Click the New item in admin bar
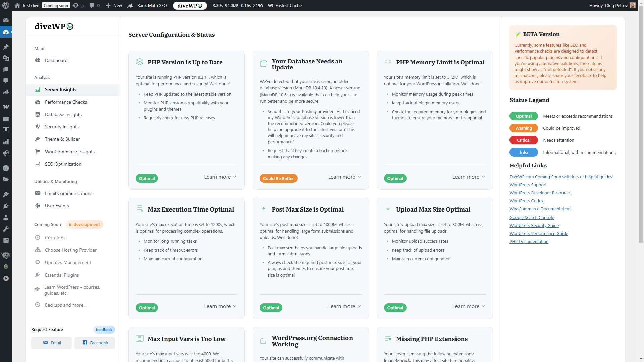 pos(114,5)
